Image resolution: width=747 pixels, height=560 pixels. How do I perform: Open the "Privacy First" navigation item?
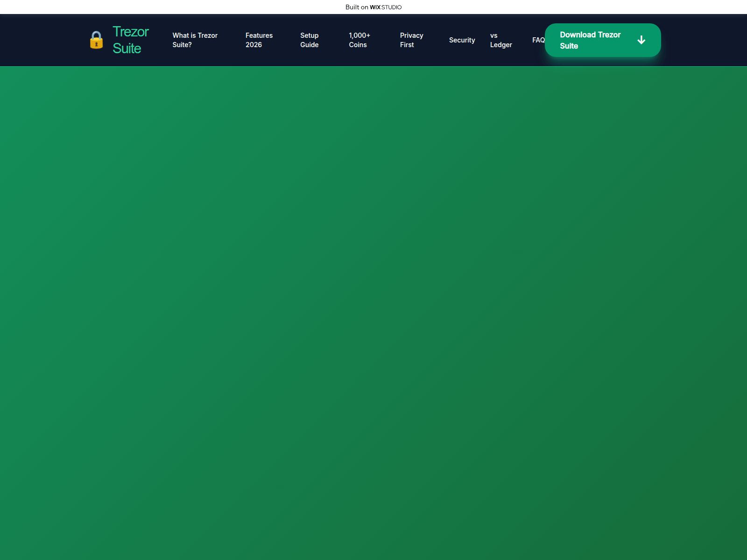point(411,40)
